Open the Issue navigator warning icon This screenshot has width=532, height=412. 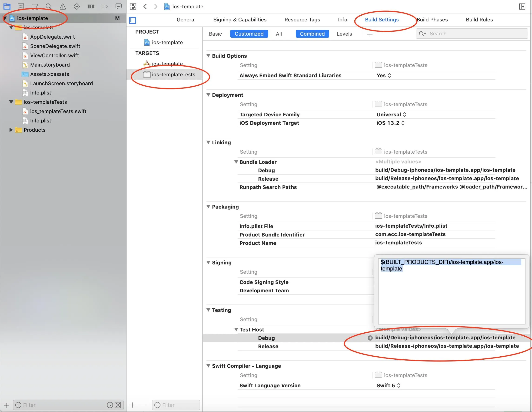pyautogui.click(x=63, y=7)
